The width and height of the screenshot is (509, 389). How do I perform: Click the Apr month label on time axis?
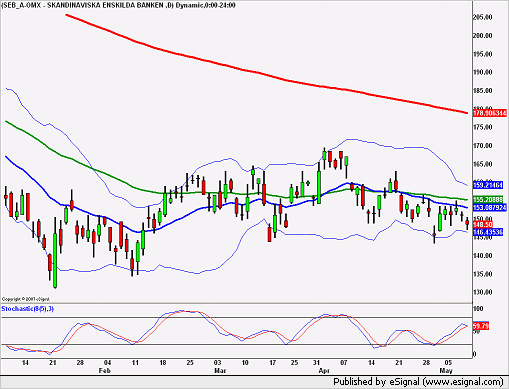pyautogui.click(x=324, y=371)
